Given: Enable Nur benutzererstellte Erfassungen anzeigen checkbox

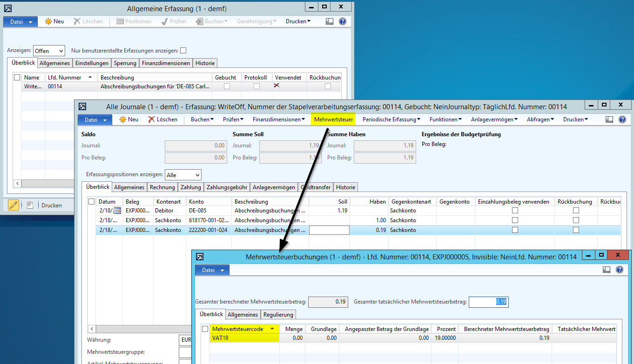Looking at the screenshot, I should pos(183,51).
